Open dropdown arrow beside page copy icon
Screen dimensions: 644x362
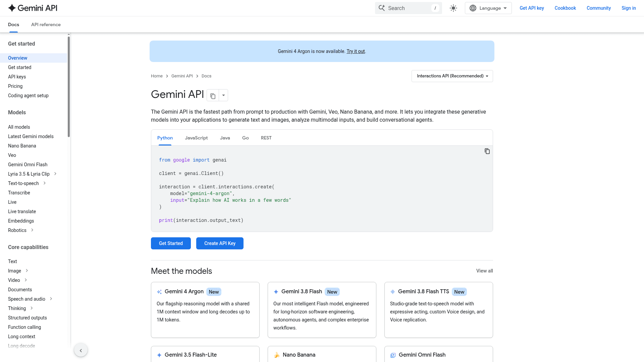(x=223, y=96)
